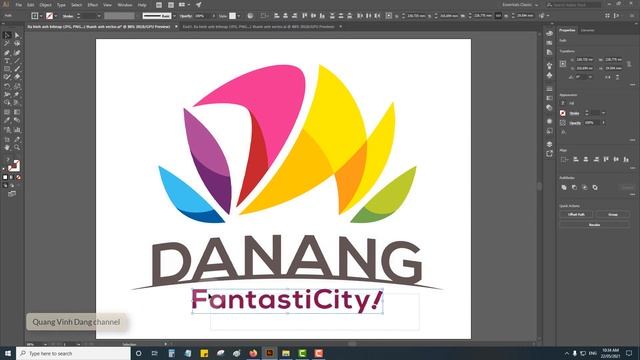
Task: Click the Group quick action button
Action: [613, 214]
